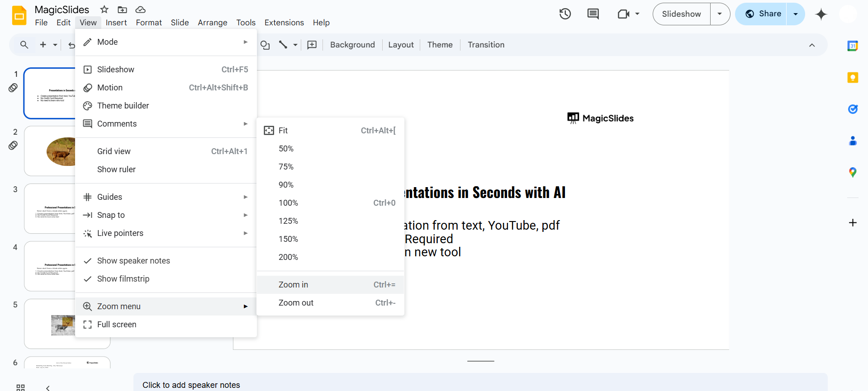Viewport: 868px width, 391px height.
Task: Click the search magnifier in toolbar
Action: click(24, 45)
